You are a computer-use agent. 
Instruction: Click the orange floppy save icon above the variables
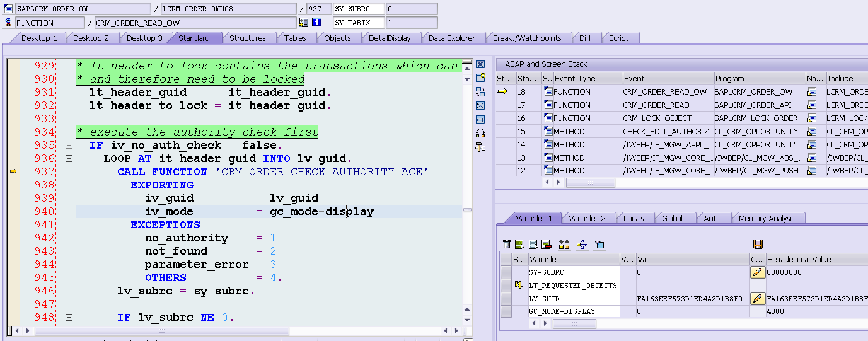pos(758,244)
